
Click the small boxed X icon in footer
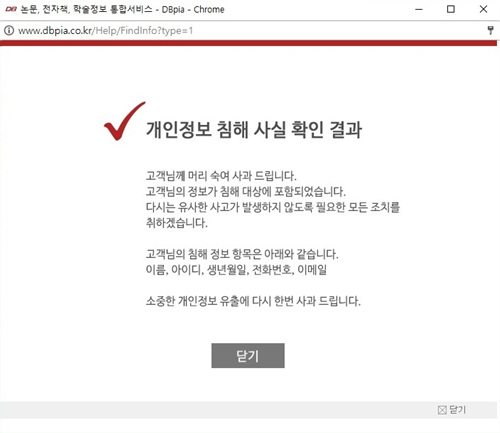(x=442, y=410)
